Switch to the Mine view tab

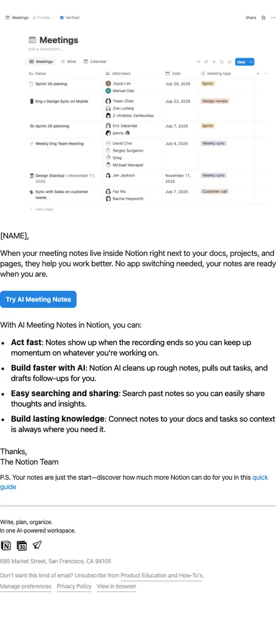[x=68, y=62]
